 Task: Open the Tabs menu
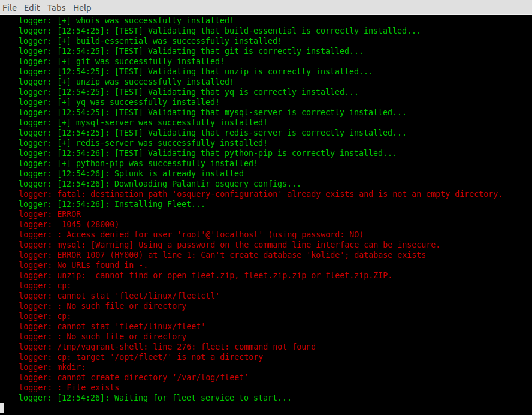(56, 8)
